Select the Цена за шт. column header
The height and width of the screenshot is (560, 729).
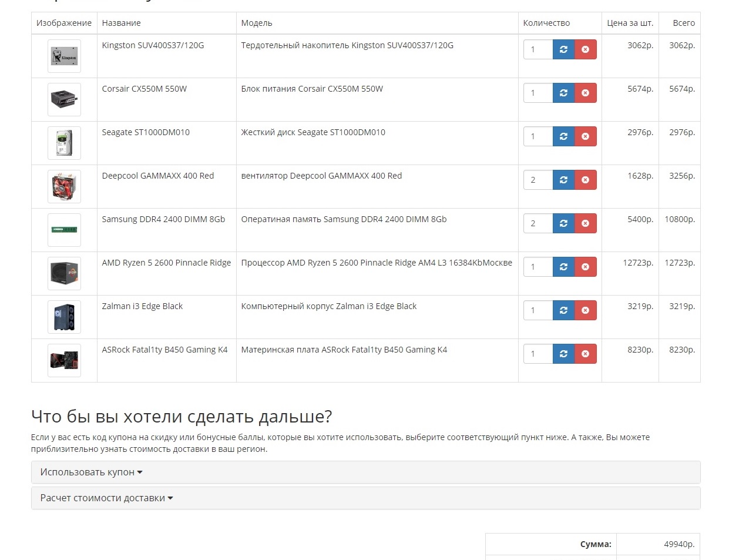click(x=630, y=23)
